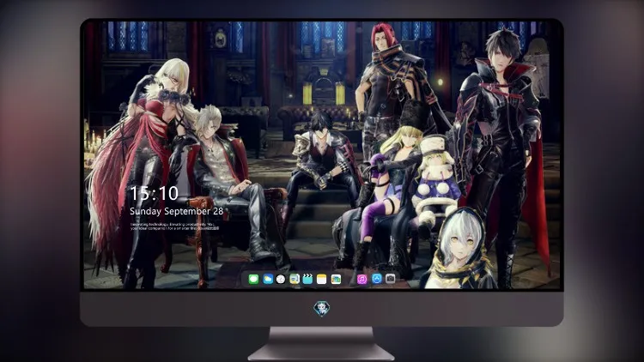The image size is (644, 362).
Task: Click the 15:10 clock widget
Action: coord(154,193)
